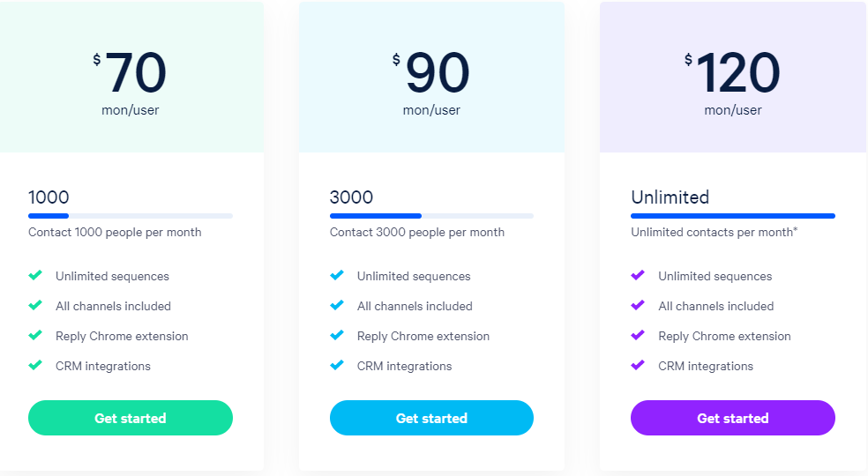Click blue checkmark beside All channels included
The height and width of the screenshot is (476, 868).
coord(337,305)
